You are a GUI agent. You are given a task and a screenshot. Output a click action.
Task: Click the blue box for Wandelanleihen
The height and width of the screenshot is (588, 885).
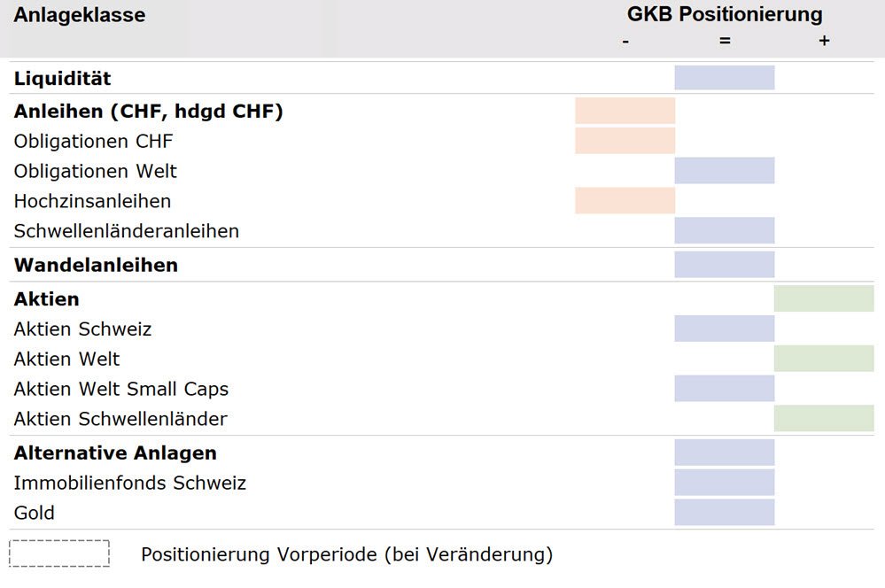coord(724,265)
